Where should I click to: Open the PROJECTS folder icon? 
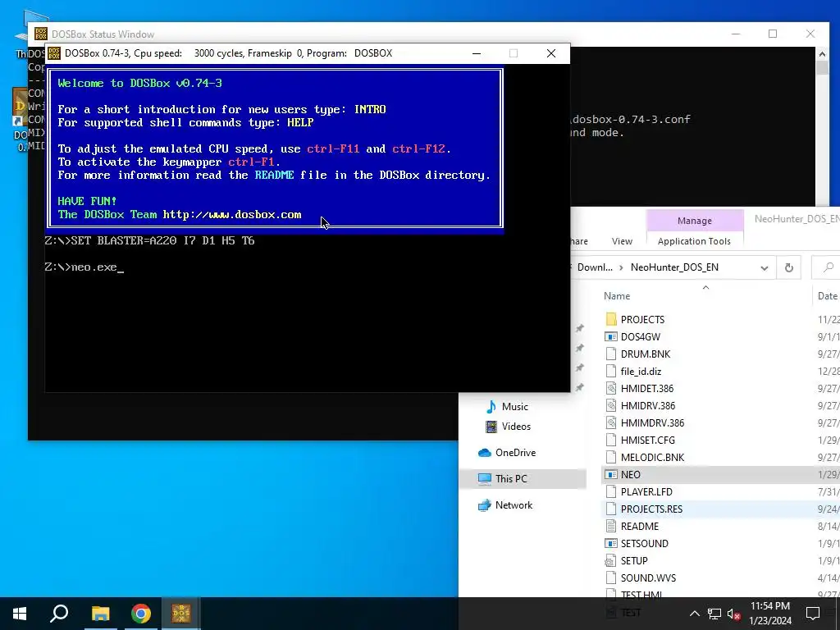click(x=610, y=319)
